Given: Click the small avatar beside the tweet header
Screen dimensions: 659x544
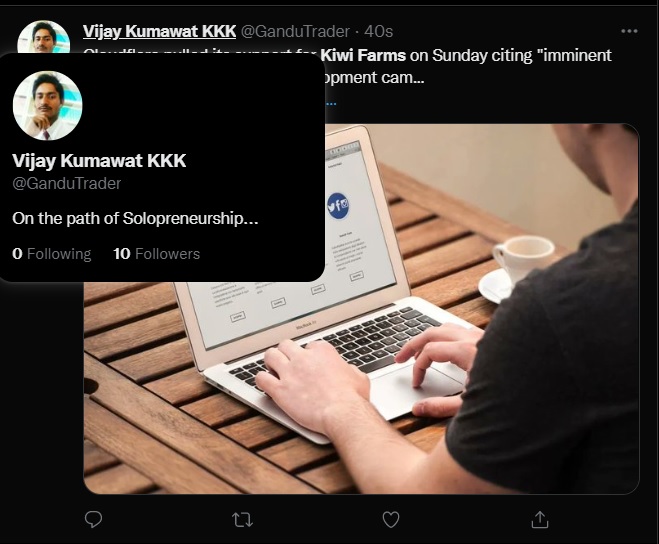Looking at the screenshot, I should 44,37.
